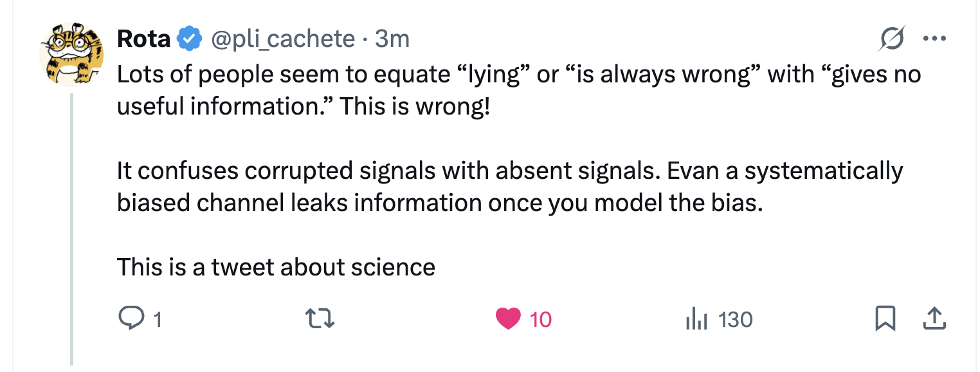Open the share upload-arrow icon
980x372 pixels.
point(934,318)
